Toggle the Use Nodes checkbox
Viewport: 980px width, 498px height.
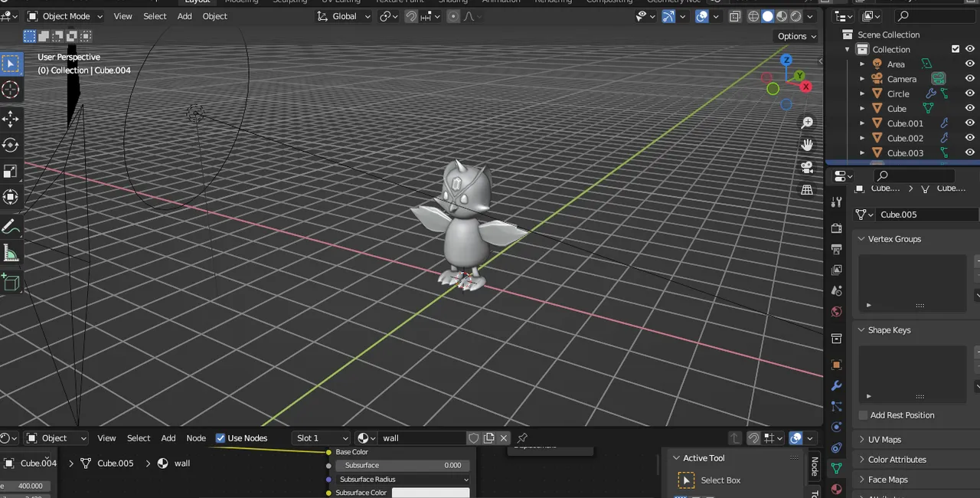[x=220, y=438]
